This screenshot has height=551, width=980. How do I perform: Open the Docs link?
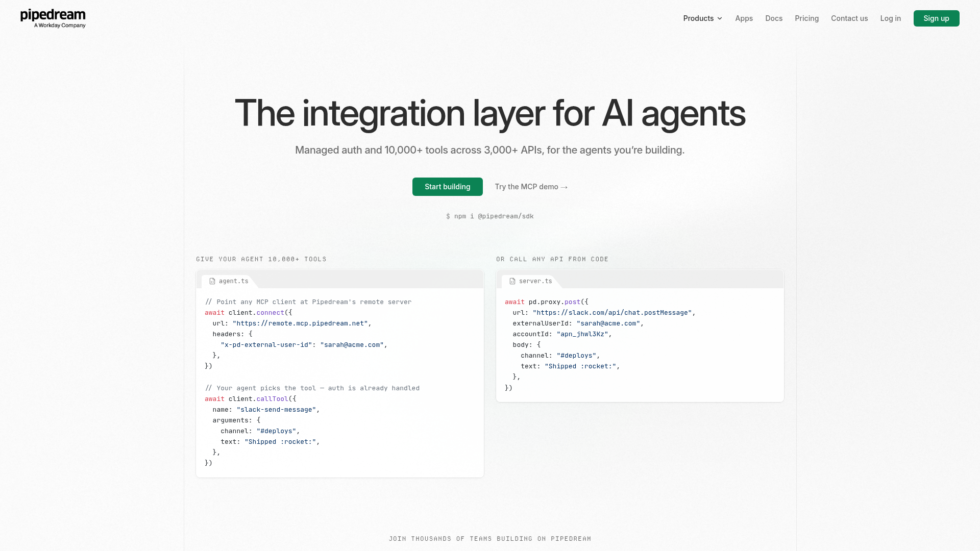point(774,18)
